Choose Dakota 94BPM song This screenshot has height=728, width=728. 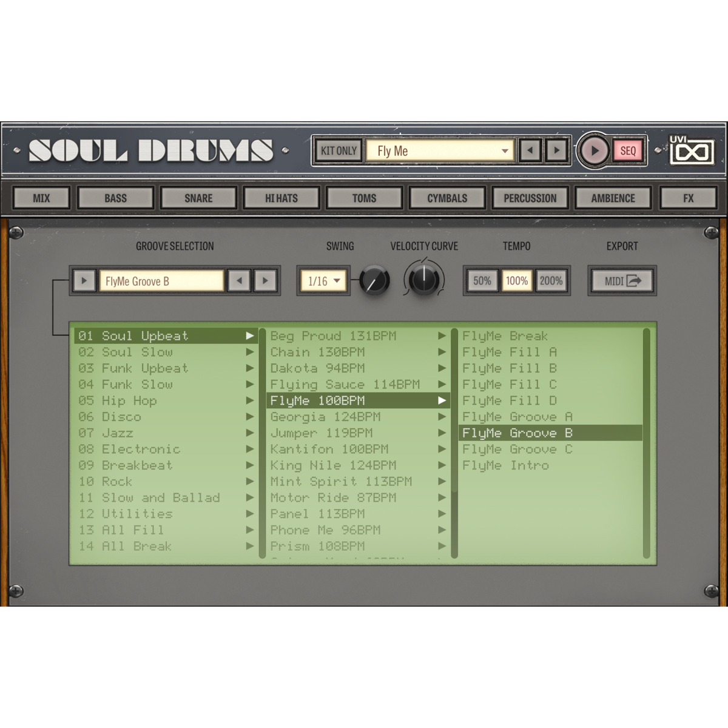pos(358,368)
